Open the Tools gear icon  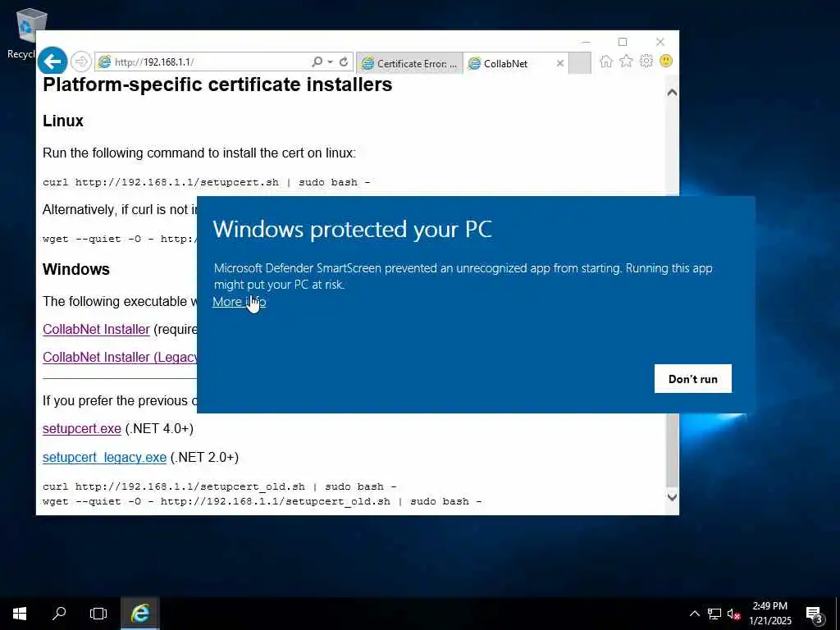coord(646,61)
